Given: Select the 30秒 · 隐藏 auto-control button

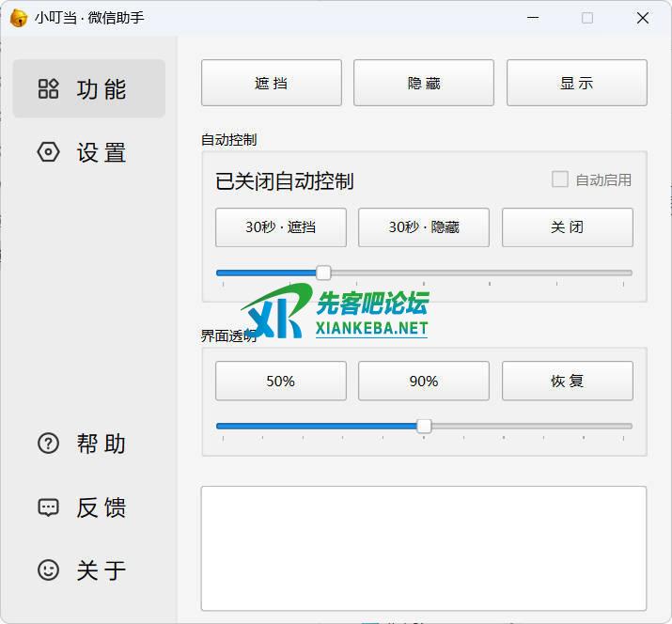Looking at the screenshot, I should (x=424, y=227).
